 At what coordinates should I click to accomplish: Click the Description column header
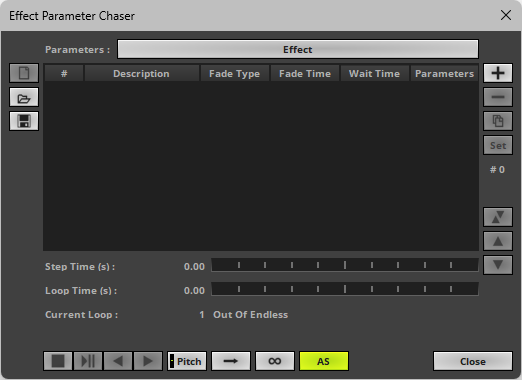pos(141,73)
